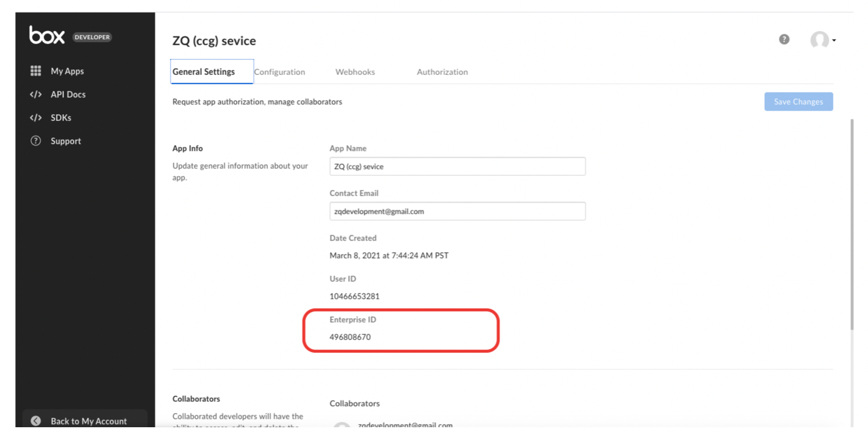
Task: Open the Webhooks tab
Action: click(355, 72)
